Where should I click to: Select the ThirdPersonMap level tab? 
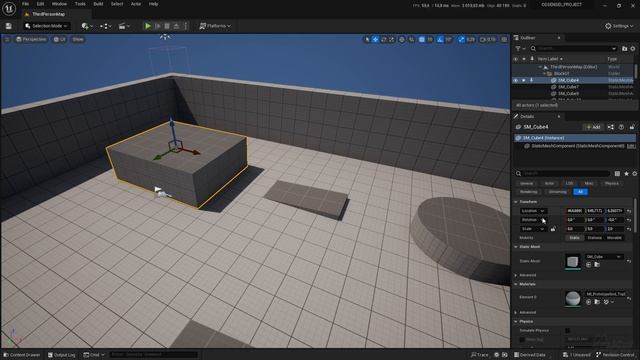coord(48,14)
